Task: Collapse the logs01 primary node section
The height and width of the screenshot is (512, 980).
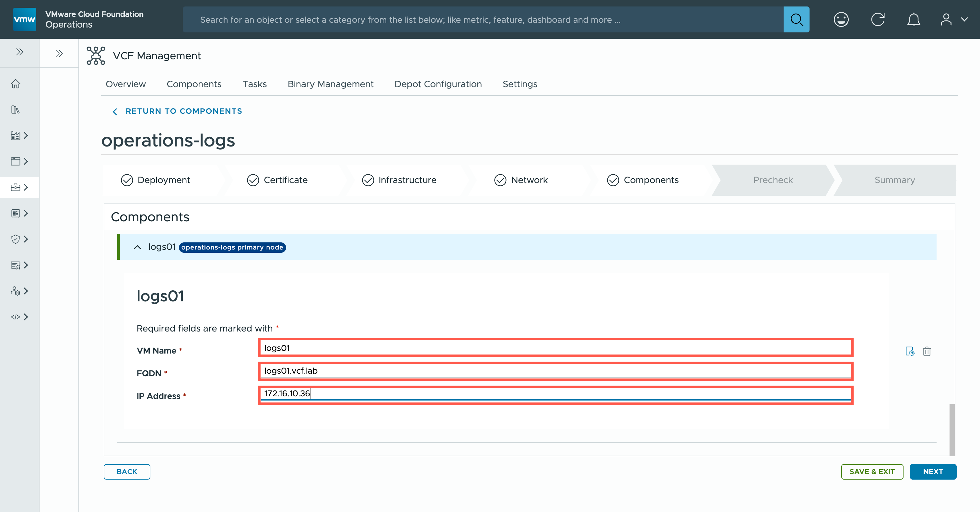Action: [x=138, y=247]
